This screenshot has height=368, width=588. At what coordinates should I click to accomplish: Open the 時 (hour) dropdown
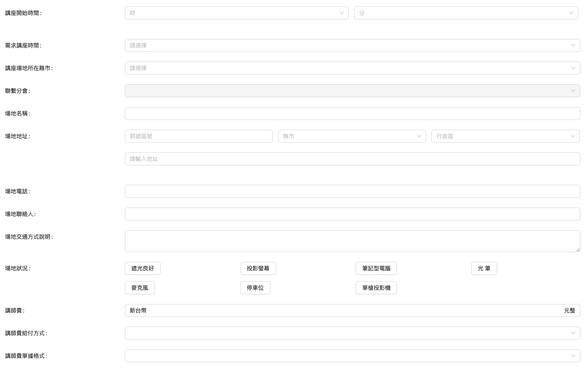point(236,13)
